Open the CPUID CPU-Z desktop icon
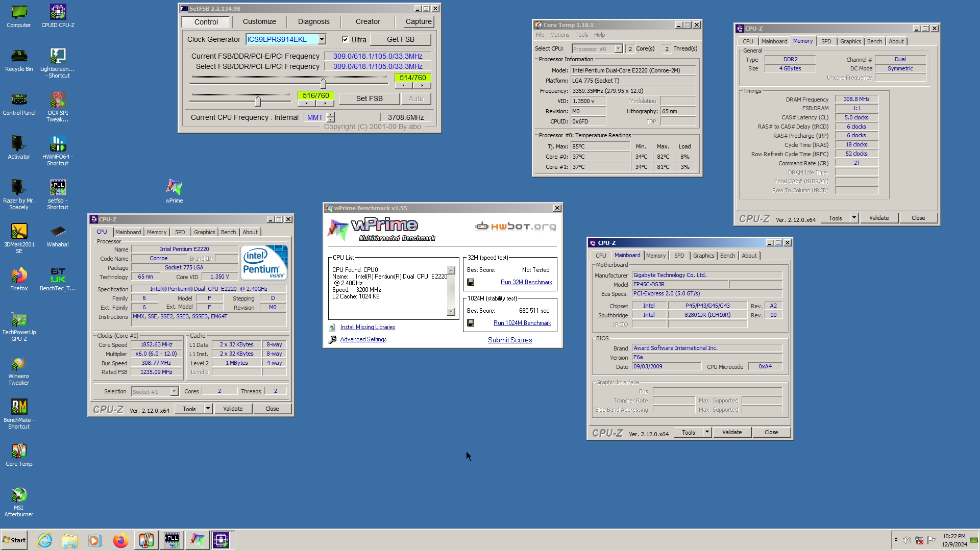 tap(58, 15)
